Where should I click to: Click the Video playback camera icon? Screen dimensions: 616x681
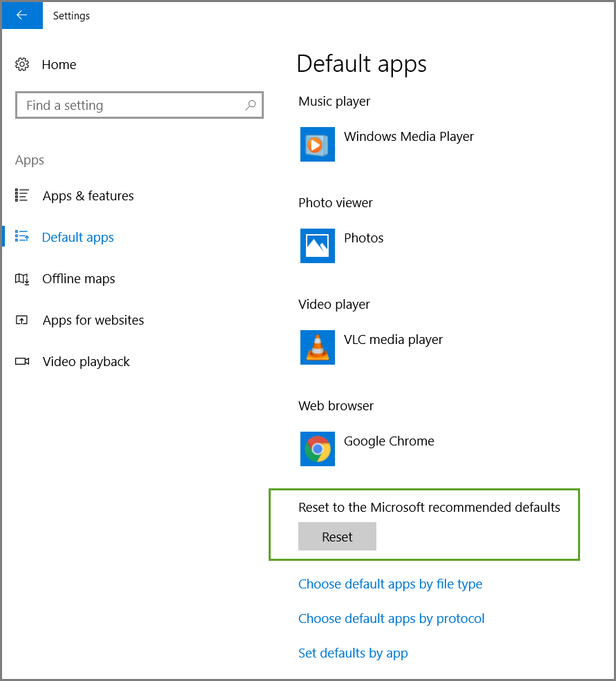[x=22, y=362]
